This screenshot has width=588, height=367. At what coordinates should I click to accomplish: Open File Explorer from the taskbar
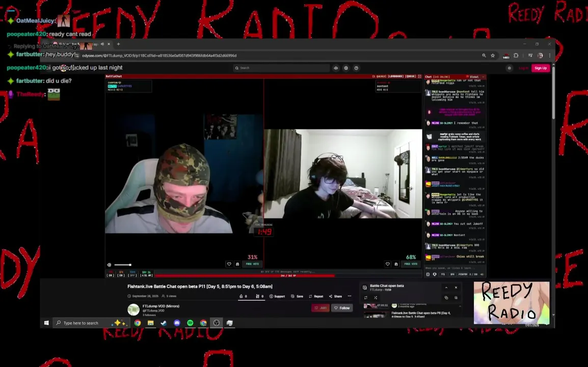(x=151, y=323)
